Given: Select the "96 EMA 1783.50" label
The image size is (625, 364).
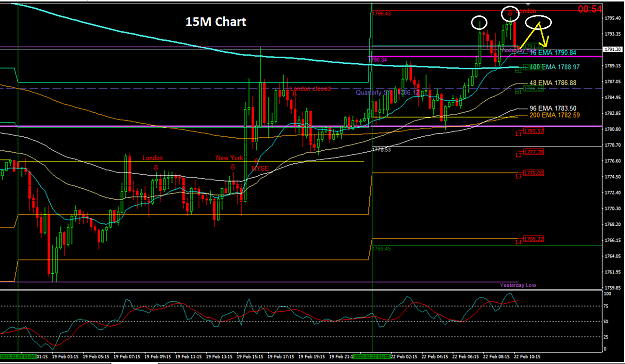Looking at the screenshot, I should click(552, 108).
